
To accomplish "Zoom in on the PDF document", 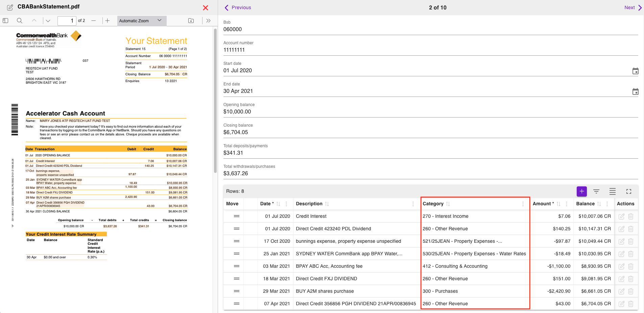I will click(108, 21).
